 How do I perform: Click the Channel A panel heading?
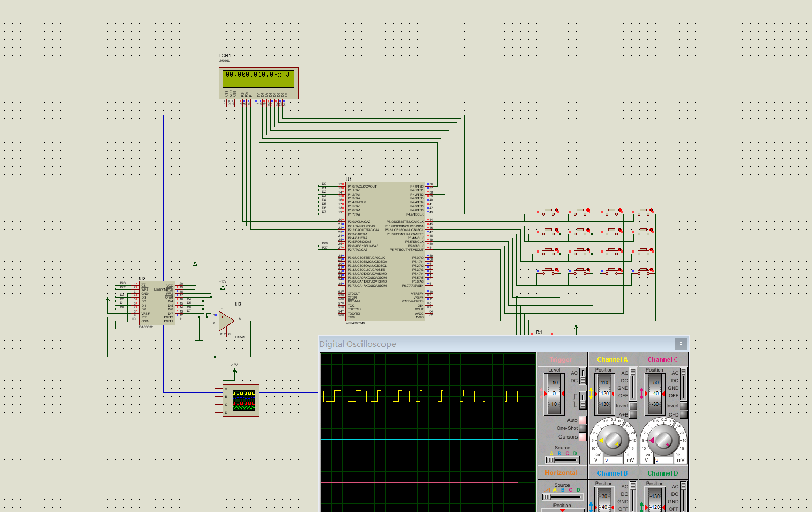pos(612,360)
